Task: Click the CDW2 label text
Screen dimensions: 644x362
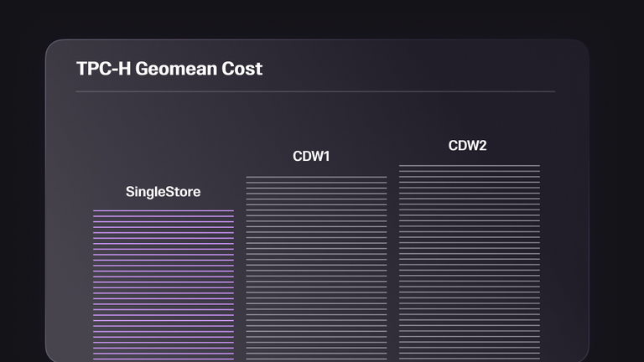Action: [467, 146]
